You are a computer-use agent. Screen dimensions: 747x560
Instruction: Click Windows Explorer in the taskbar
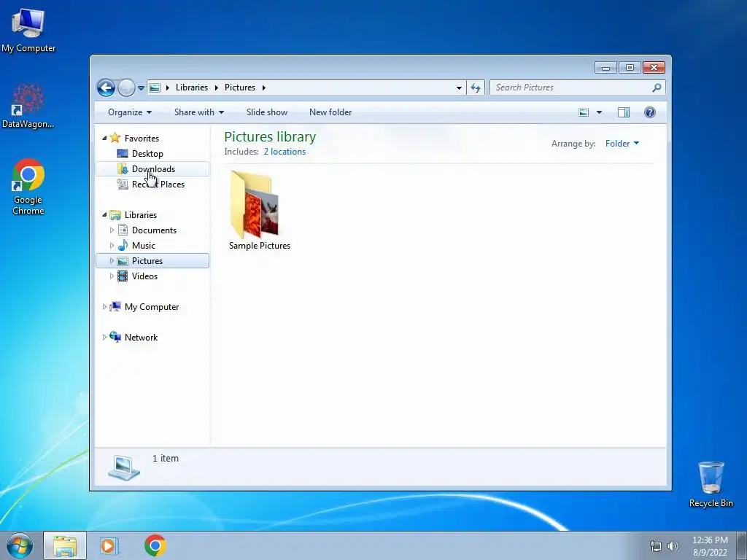click(x=65, y=545)
